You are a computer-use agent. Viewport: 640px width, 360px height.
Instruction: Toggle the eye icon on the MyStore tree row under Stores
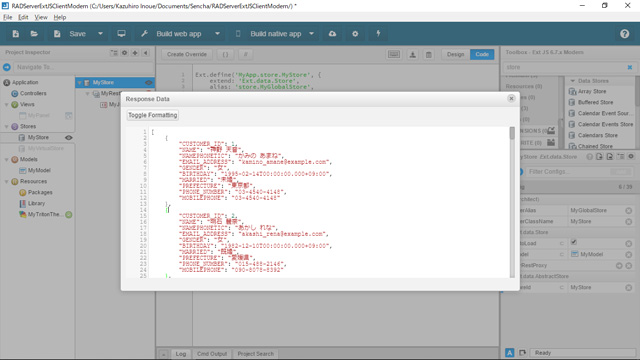[x=69, y=138]
